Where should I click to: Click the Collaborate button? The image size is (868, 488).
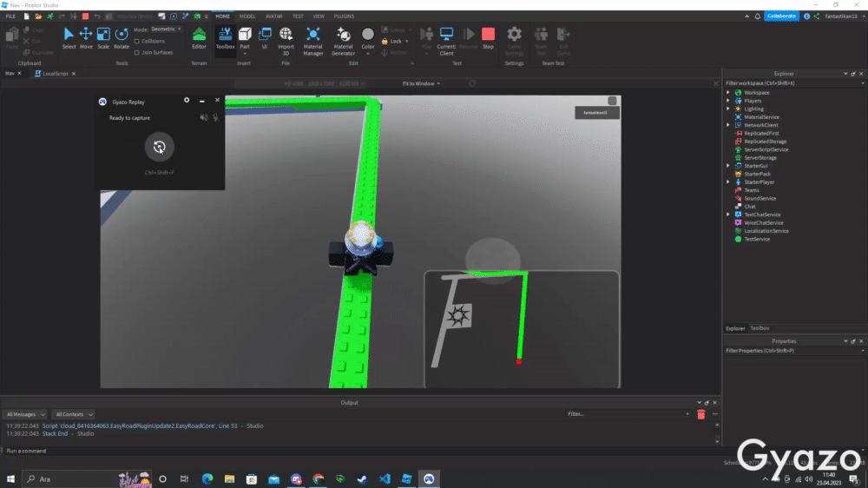tap(781, 16)
